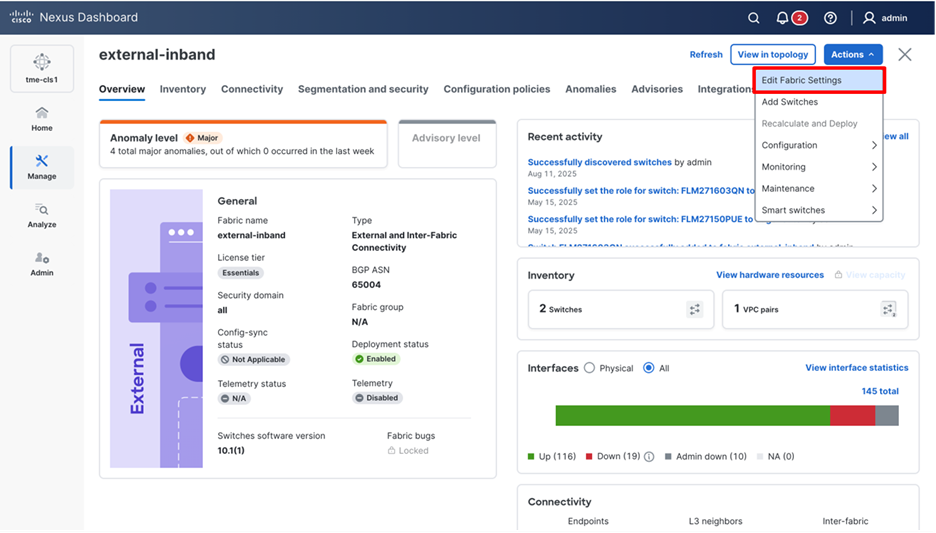The height and width of the screenshot is (533, 936).
Task: Click the Major anomaly diamond icon
Action: tap(190, 138)
